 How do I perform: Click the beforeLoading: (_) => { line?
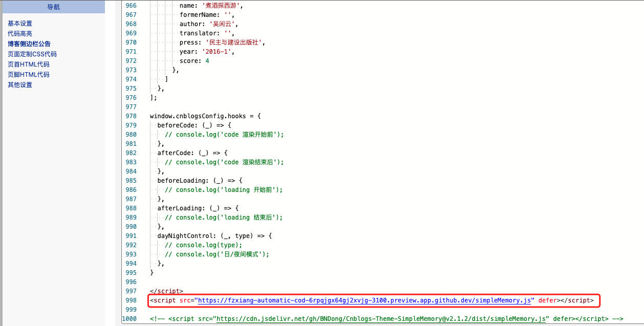(200, 181)
